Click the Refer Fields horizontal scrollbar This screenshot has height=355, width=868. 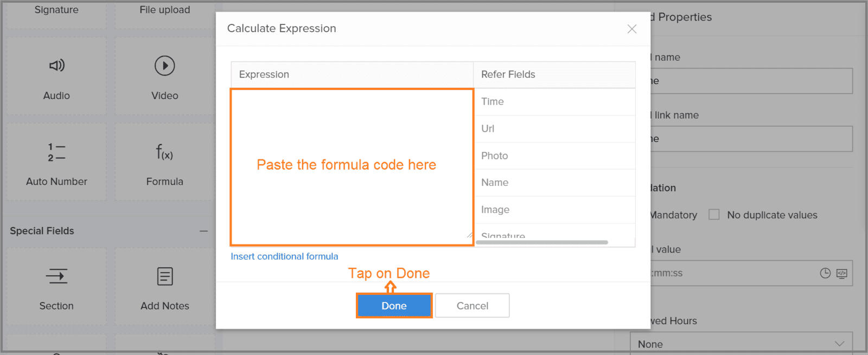click(541, 242)
